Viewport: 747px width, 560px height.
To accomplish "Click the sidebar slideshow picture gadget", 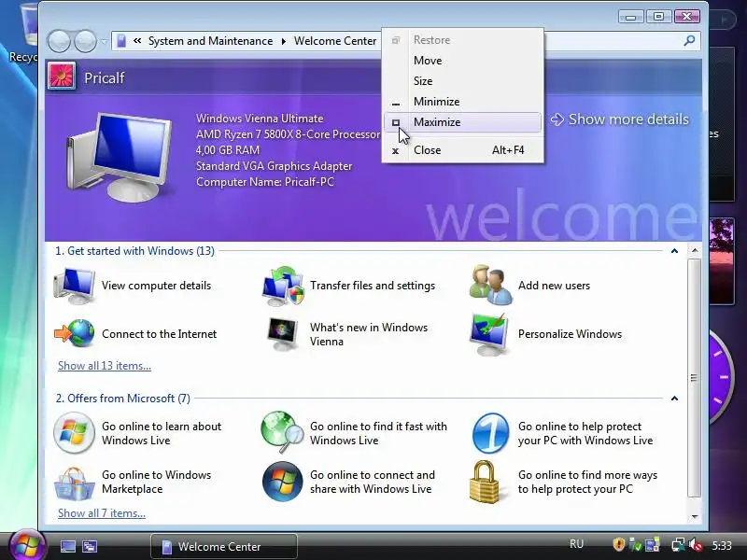I will [x=722, y=261].
